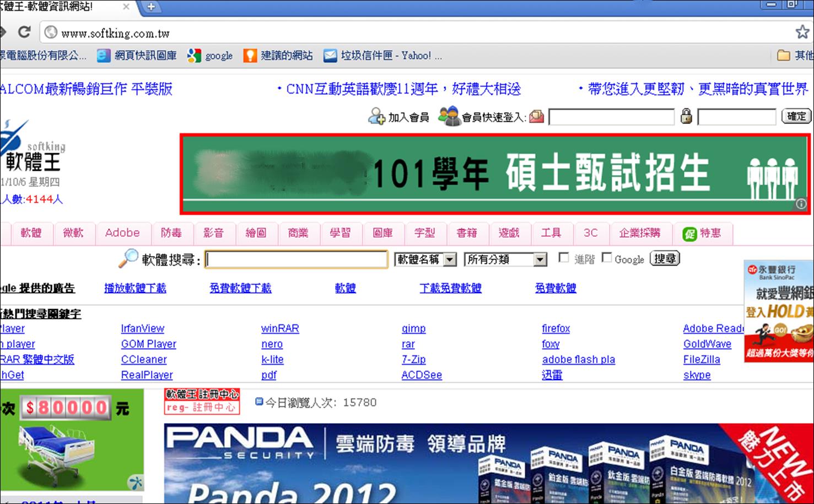Click the skype keyword link
Image resolution: width=814 pixels, height=504 pixels.
coord(697,375)
